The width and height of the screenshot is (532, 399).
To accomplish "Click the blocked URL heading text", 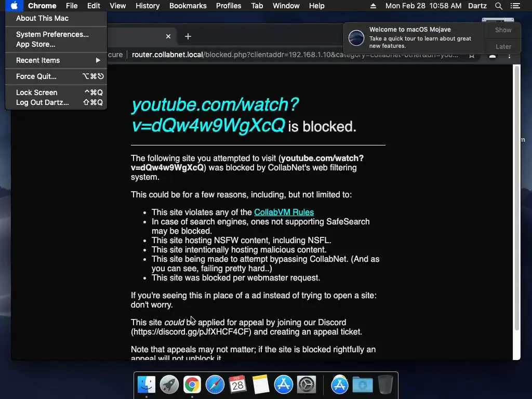I will click(x=215, y=115).
